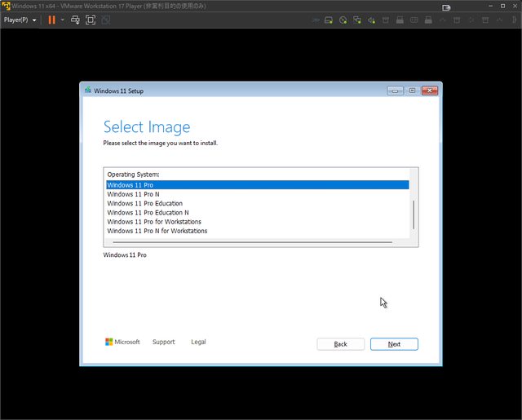Viewport: 522px width, 420px height.
Task: Pick Windows 11 Pro N for Workstations
Action: click(x=157, y=231)
